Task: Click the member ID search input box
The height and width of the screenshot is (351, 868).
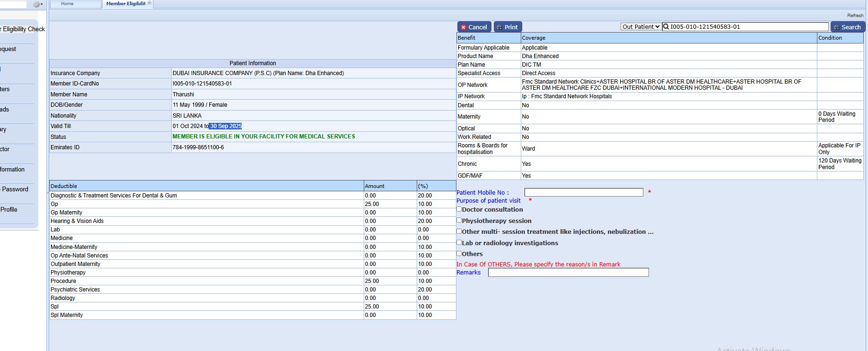Action: [x=747, y=27]
